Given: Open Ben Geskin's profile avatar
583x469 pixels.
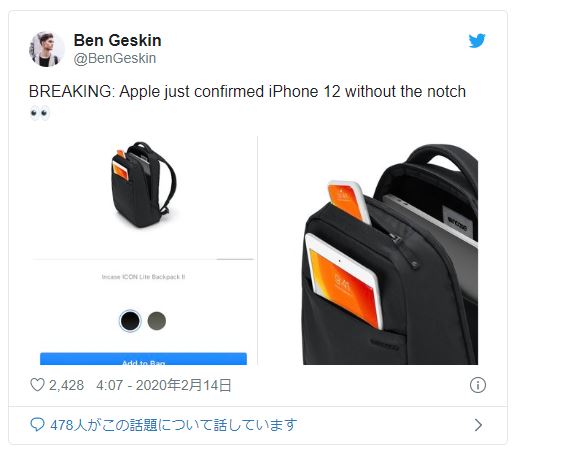Looking at the screenshot, I should (x=47, y=49).
